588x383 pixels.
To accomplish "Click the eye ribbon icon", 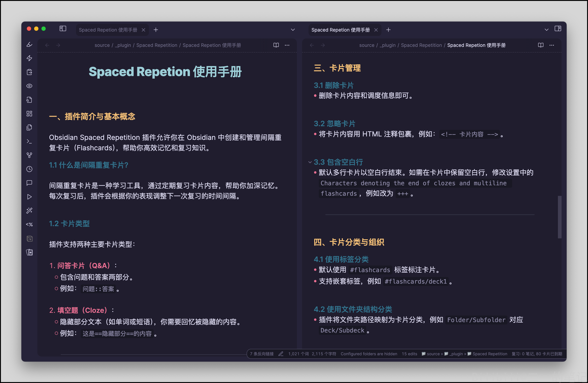I will 29,86.
